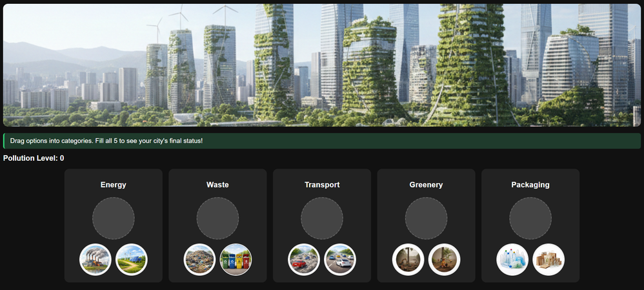The height and width of the screenshot is (290, 644).
Task: Pick the paper bags and boxes icon
Action: (548, 260)
